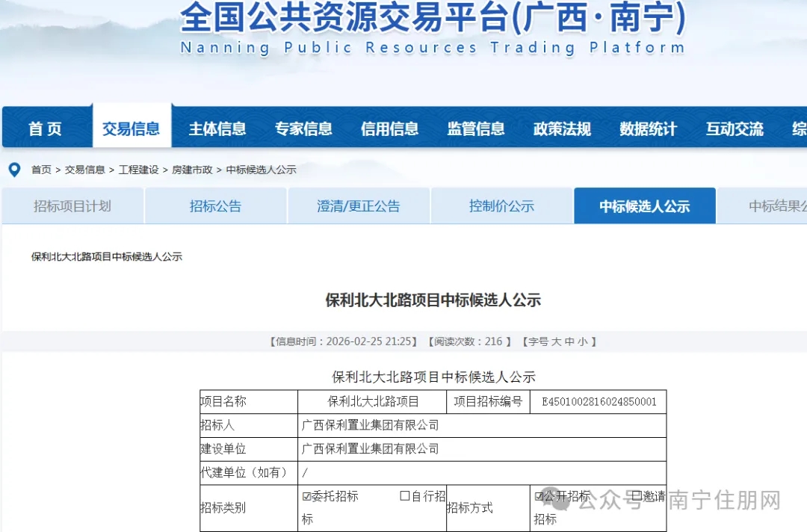The height and width of the screenshot is (532, 807).
Task: Uncheck the 公开招标 checkbox
Action: [539, 495]
